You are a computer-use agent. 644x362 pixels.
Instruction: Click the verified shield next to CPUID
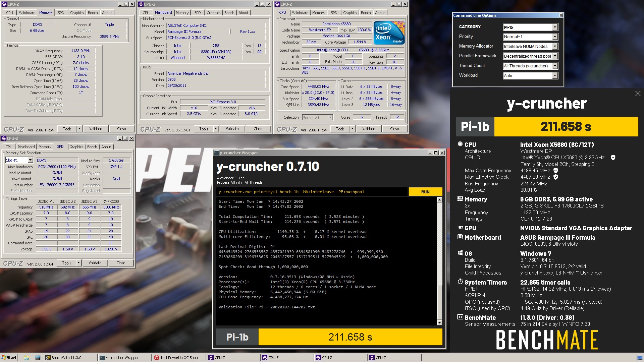click(613, 158)
